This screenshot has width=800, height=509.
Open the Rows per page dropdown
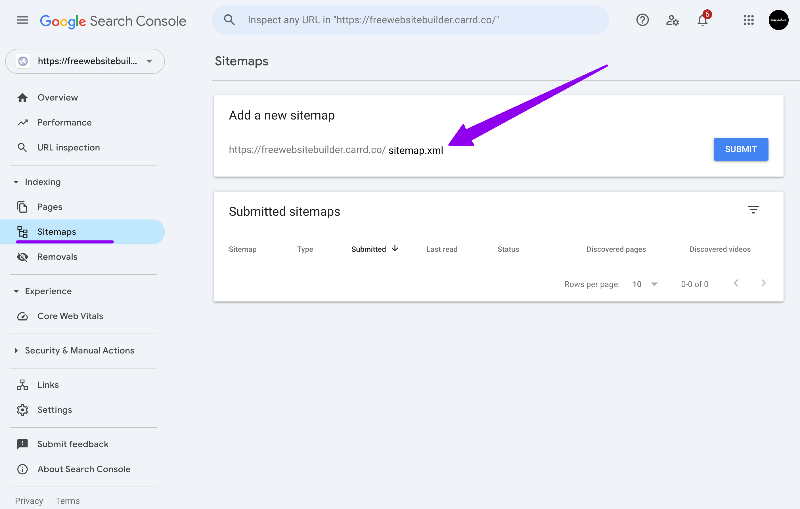coord(645,284)
